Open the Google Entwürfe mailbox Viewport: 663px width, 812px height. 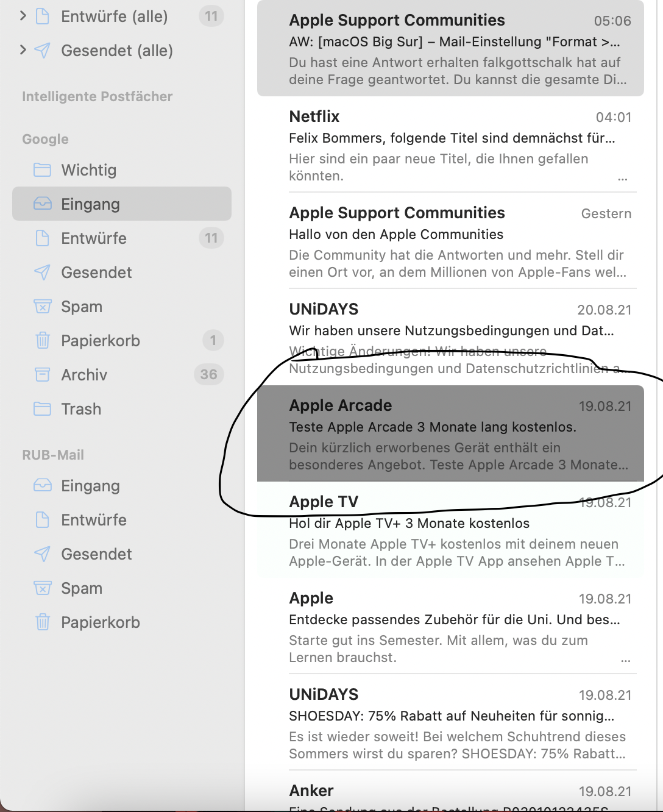122,238
